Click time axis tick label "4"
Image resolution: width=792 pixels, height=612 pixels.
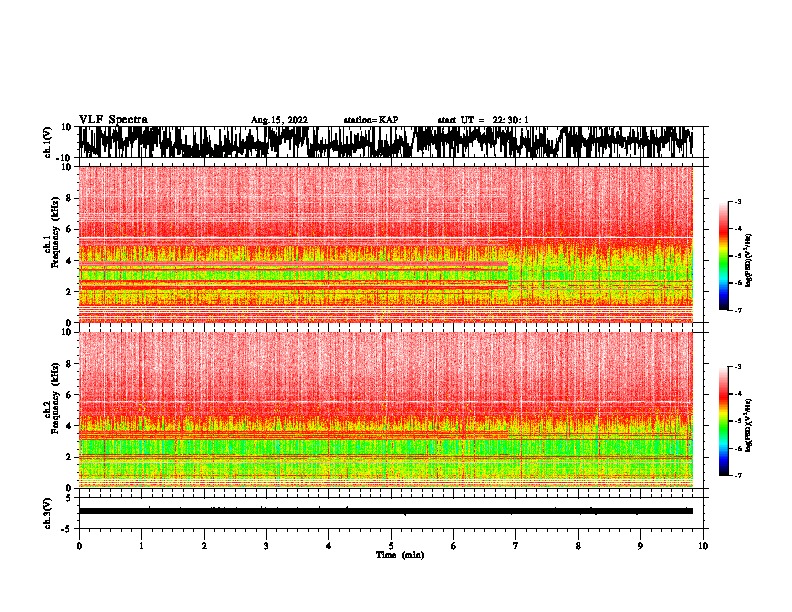tap(329, 546)
